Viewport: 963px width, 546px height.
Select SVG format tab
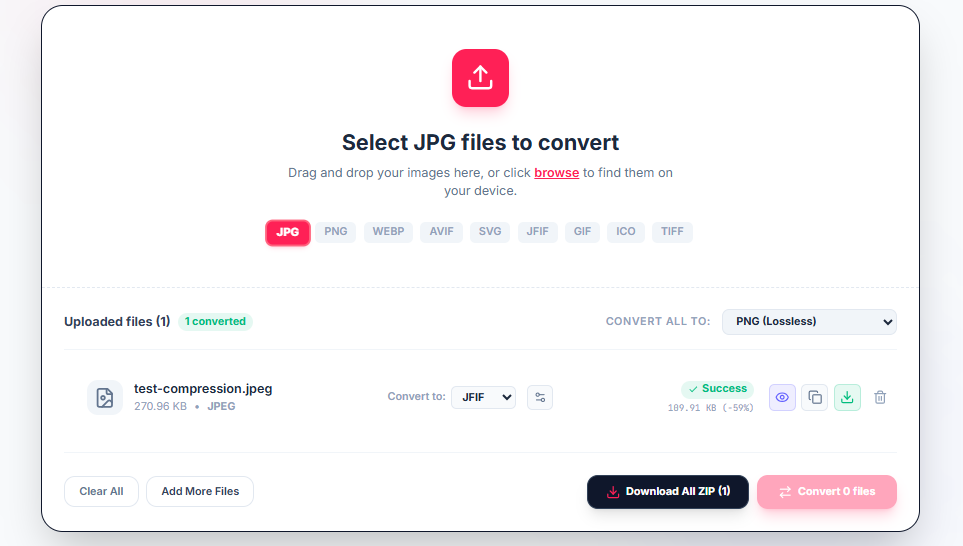490,232
